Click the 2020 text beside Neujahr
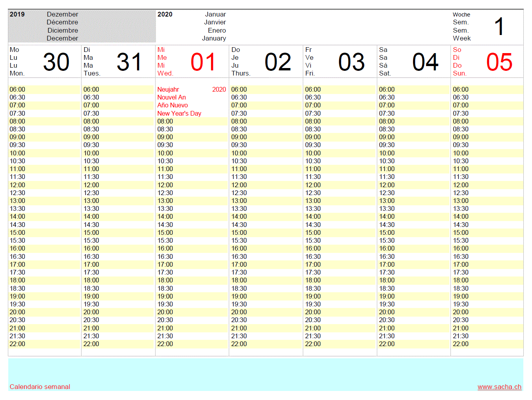Screen dimensions: 532x400 tap(219, 90)
